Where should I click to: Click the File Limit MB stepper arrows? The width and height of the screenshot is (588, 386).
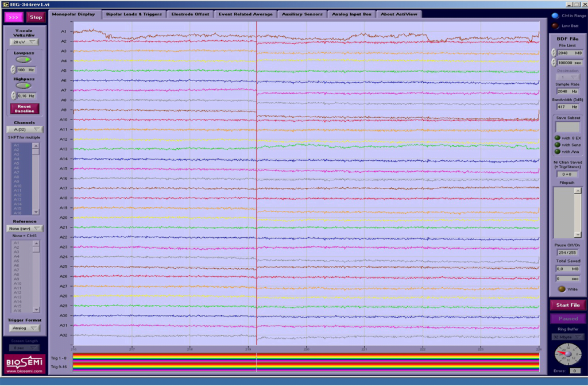[x=554, y=53]
